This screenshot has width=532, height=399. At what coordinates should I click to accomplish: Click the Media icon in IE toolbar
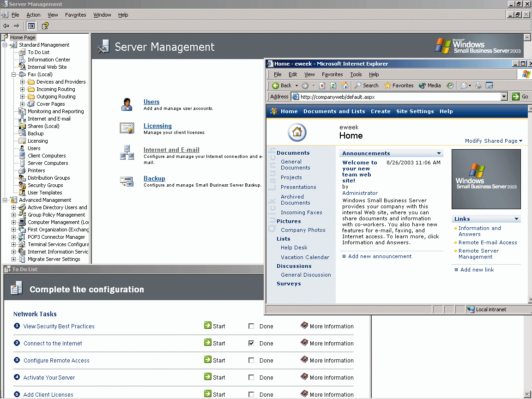coord(422,85)
